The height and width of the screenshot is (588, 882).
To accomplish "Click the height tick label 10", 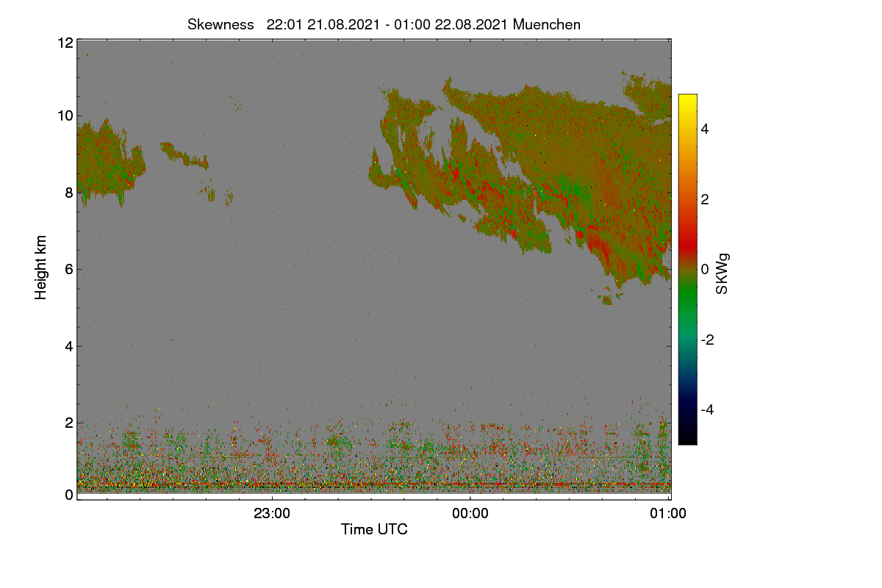I will pos(65,115).
